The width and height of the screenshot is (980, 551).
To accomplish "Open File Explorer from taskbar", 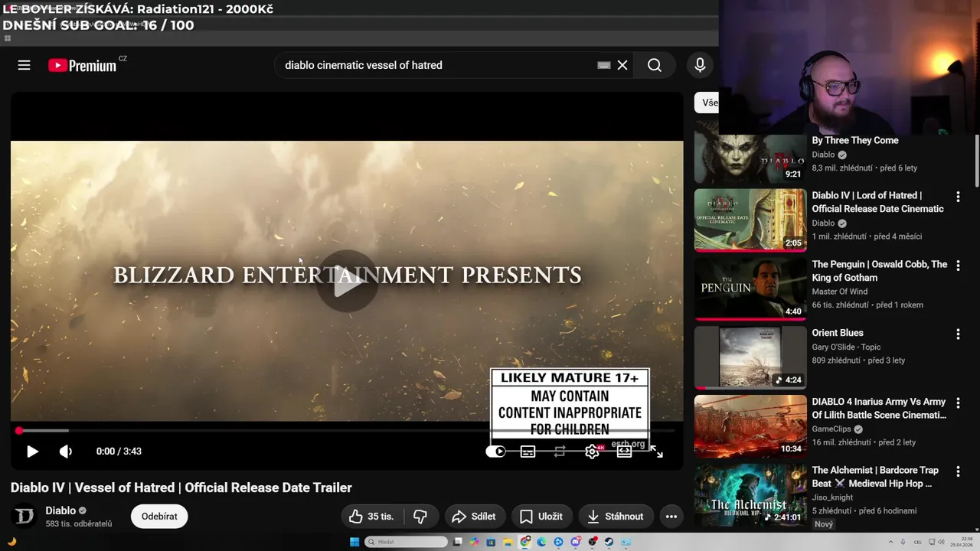I will click(x=508, y=542).
